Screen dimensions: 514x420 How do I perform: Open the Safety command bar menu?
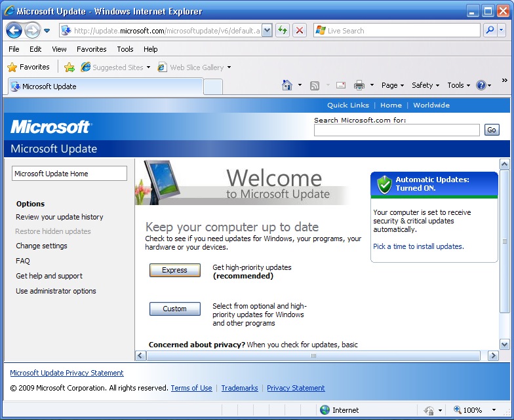pos(425,85)
